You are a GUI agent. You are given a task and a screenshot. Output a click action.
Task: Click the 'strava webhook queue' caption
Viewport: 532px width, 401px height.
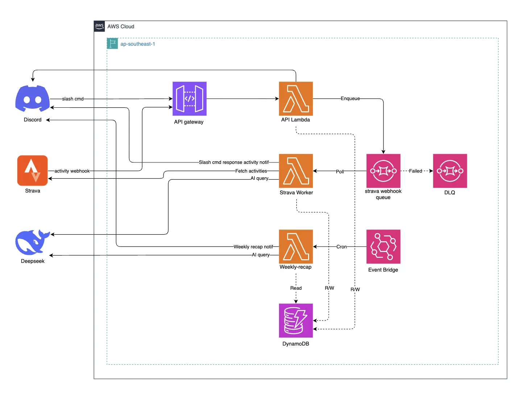coord(383,194)
